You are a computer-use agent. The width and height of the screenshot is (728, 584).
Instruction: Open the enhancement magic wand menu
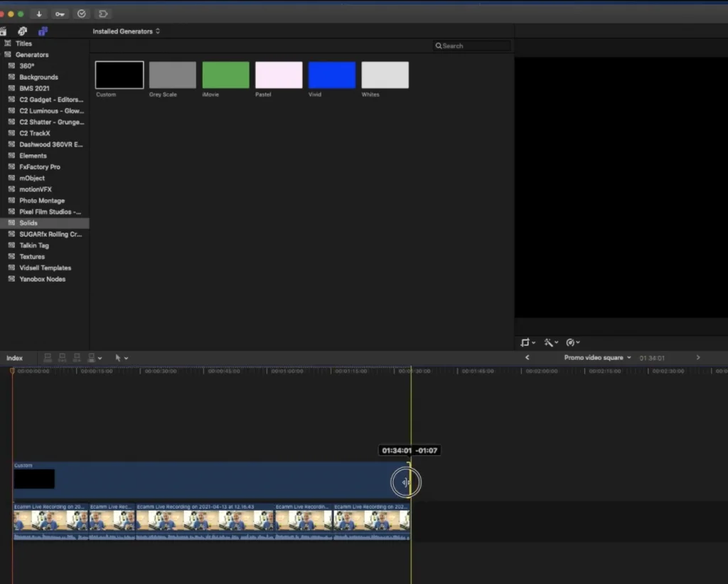point(551,342)
